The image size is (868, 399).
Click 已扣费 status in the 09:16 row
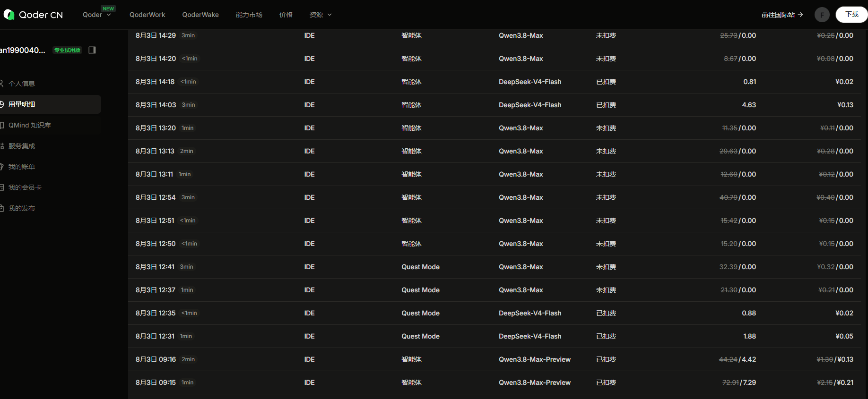coord(606,359)
